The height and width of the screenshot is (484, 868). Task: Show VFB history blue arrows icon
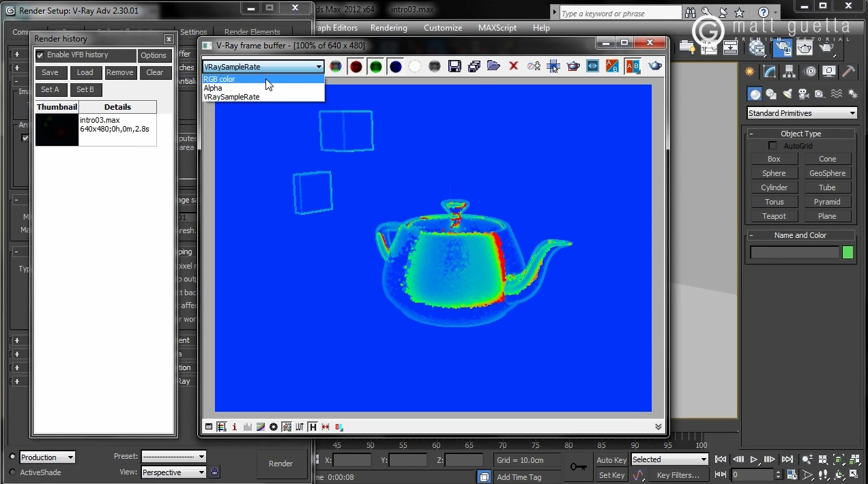(x=592, y=66)
